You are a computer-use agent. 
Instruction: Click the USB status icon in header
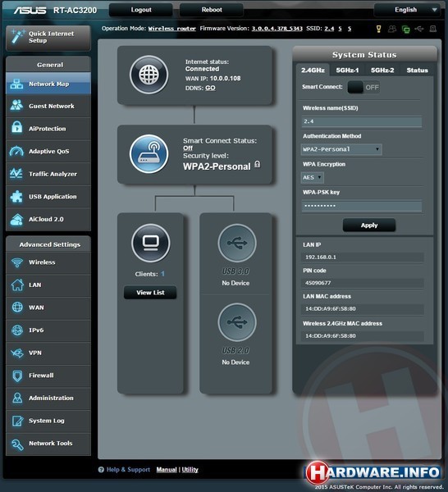tap(419, 29)
